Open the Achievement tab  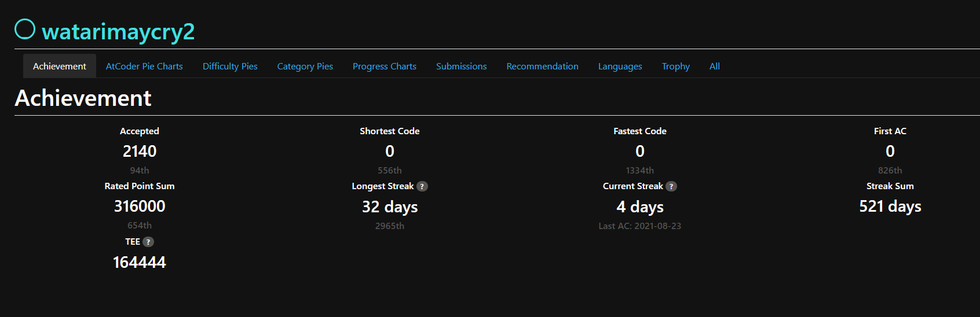coord(60,67)
